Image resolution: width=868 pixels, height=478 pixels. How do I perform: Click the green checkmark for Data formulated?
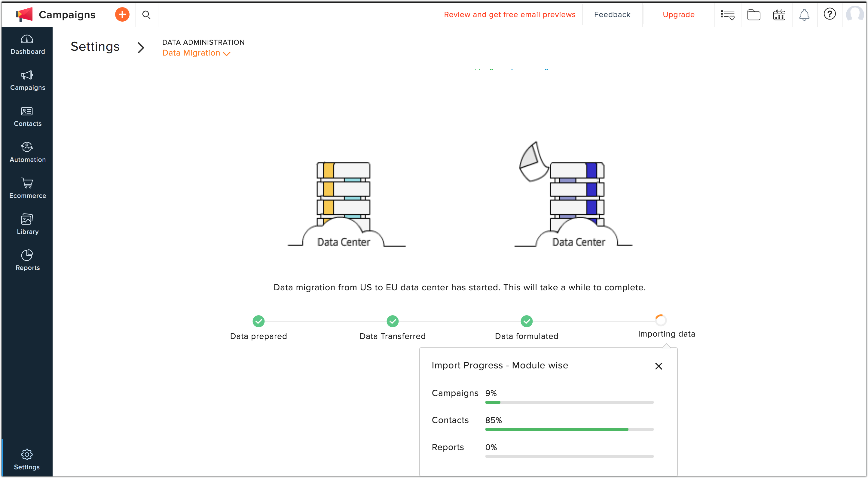[527, 321]
